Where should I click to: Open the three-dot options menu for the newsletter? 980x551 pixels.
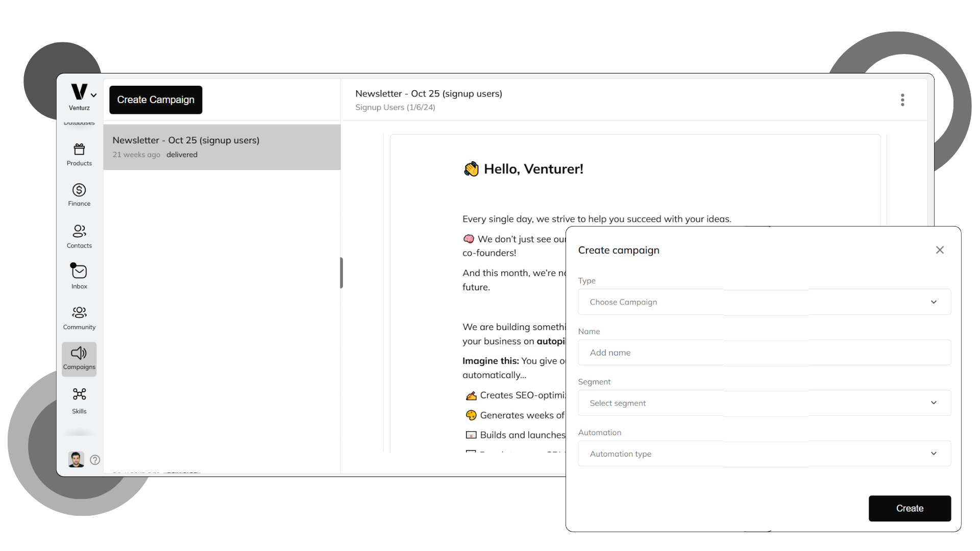click(902, 99)
